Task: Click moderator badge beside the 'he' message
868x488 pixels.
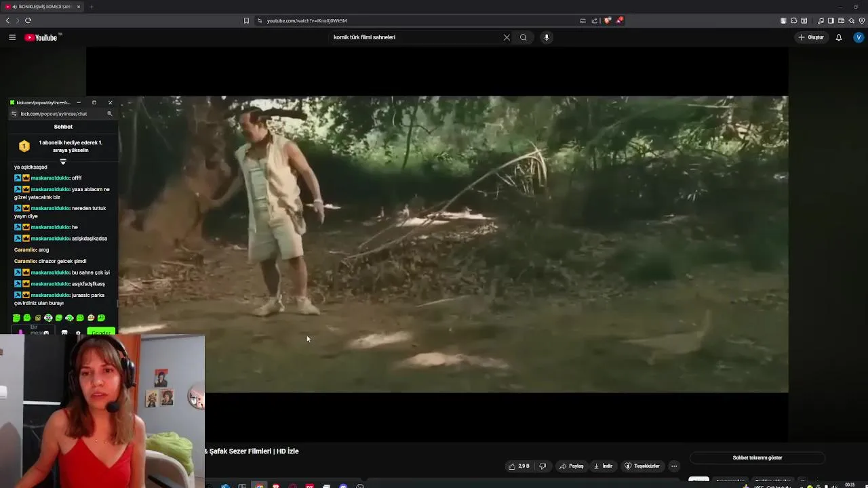Action: (x=18, y=227)
